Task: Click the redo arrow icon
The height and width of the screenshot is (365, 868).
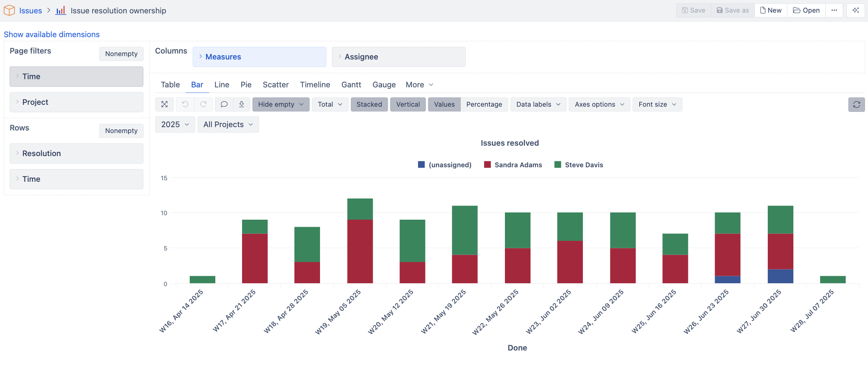Action: pyautogui.click(x=203, y=104)
